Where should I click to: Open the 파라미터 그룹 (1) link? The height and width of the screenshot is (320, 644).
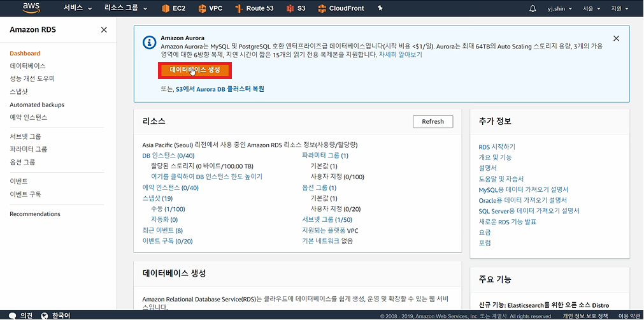click(325, 156)
